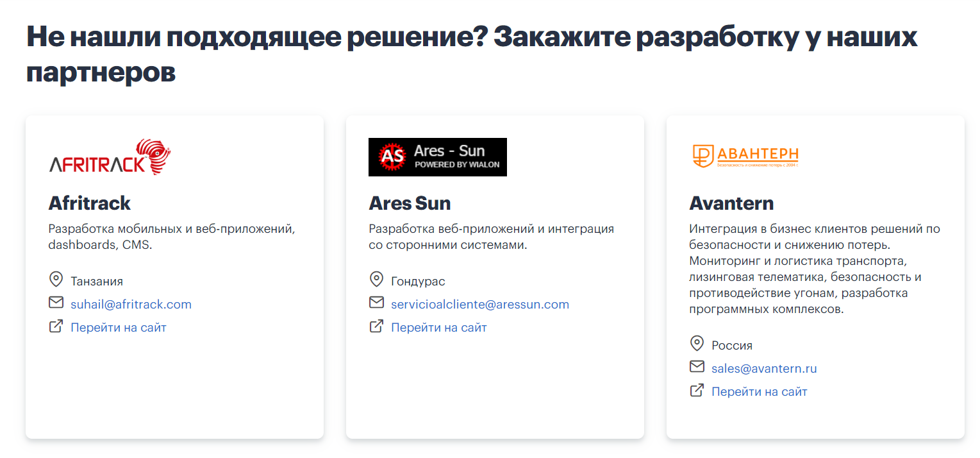Click the external link icon in Afritrack card
This screenshot has height=458, width=980.
pyautogui.click(x=56, y=327)
